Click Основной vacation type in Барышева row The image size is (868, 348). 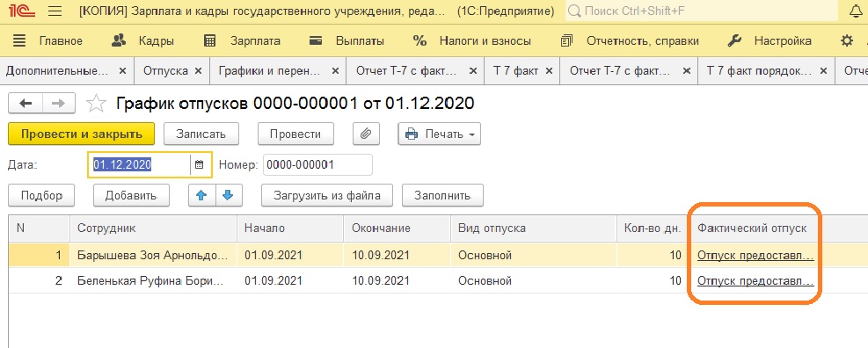click(534, 255)
